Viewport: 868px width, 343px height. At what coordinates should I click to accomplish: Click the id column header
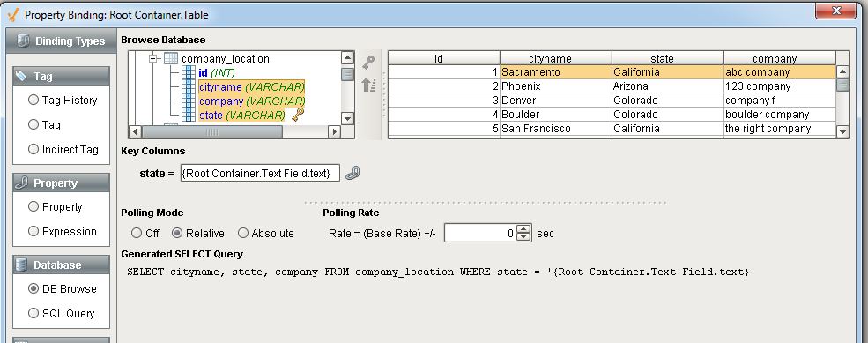pos(444,58)
